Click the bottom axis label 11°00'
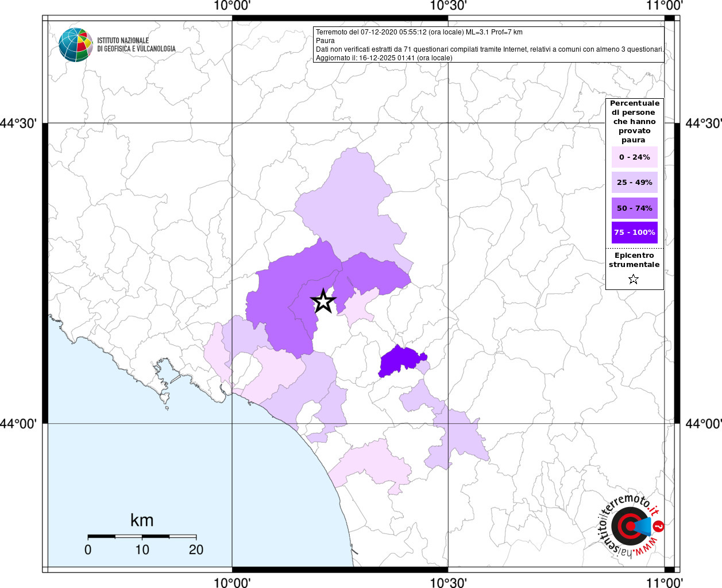This screenshot has height=588, width=722. (x=665, y=582)
